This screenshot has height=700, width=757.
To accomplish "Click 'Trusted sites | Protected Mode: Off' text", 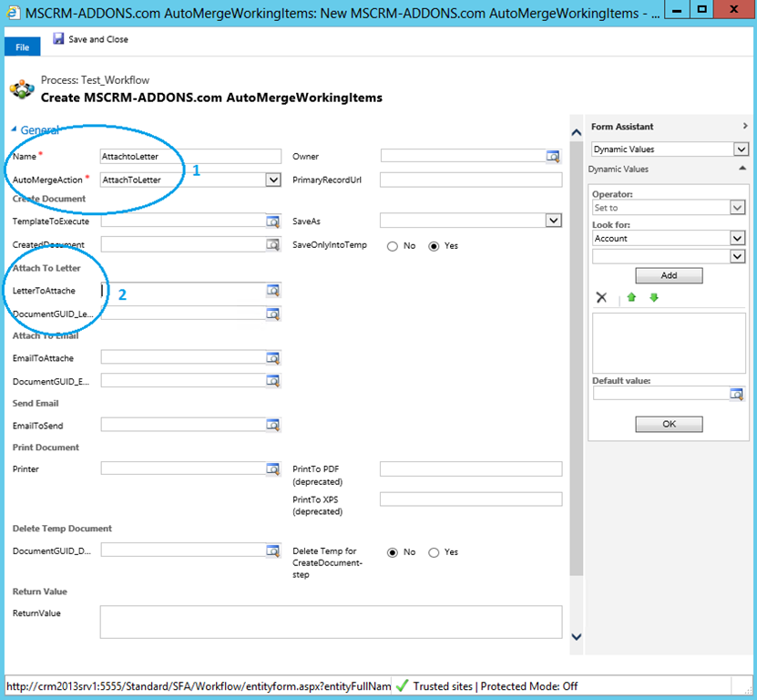I will point(496,686).
